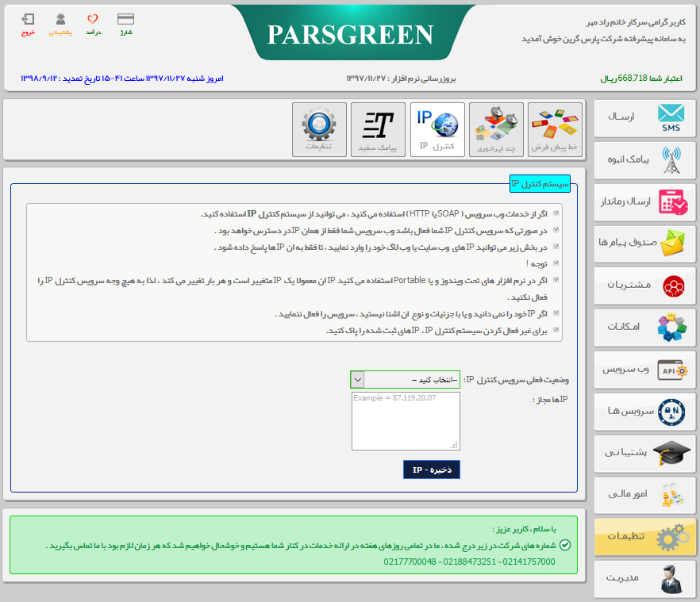Viewport: 700px width, 602px height.
Task: Open the Customers (مشتریان) sidebar menu
Action: click(x=644, y=286)
